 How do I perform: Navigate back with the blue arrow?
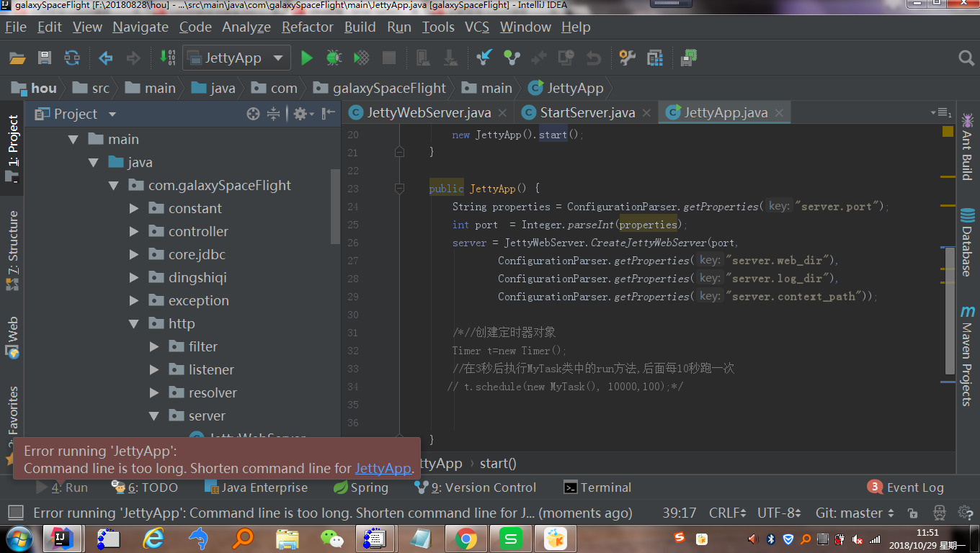click(x=106, y=58)
